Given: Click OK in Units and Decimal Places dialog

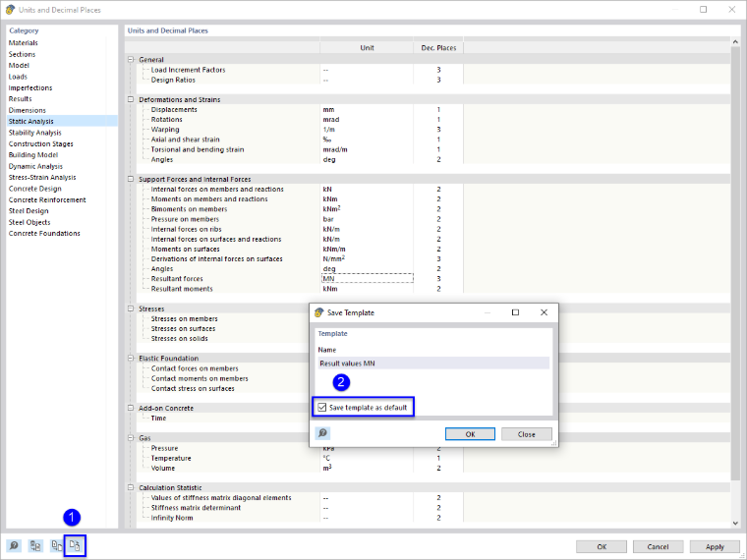Looking at the screenshot, I should coord(602,546).
